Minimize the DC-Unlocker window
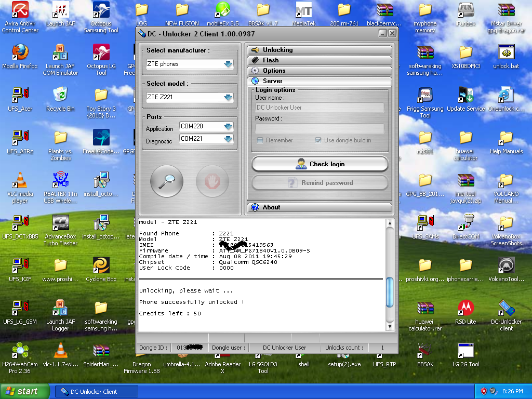 tap(383, 33)
